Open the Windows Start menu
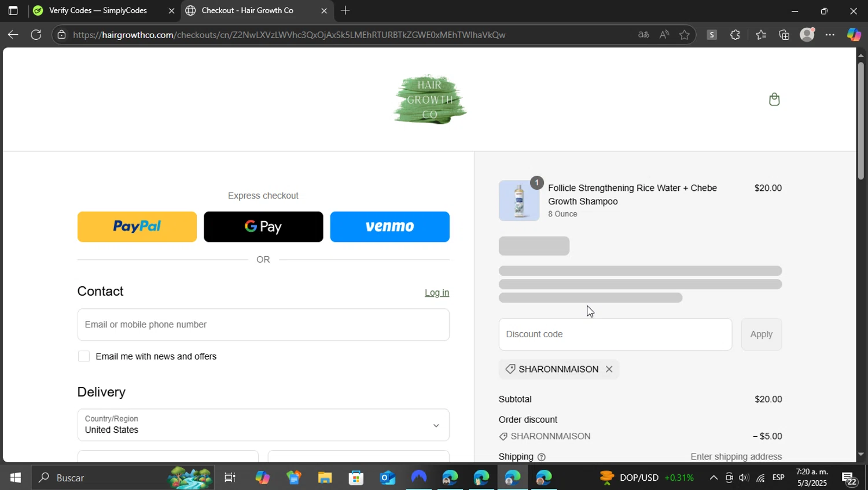The image size is (868, 490). pos(16,478)
